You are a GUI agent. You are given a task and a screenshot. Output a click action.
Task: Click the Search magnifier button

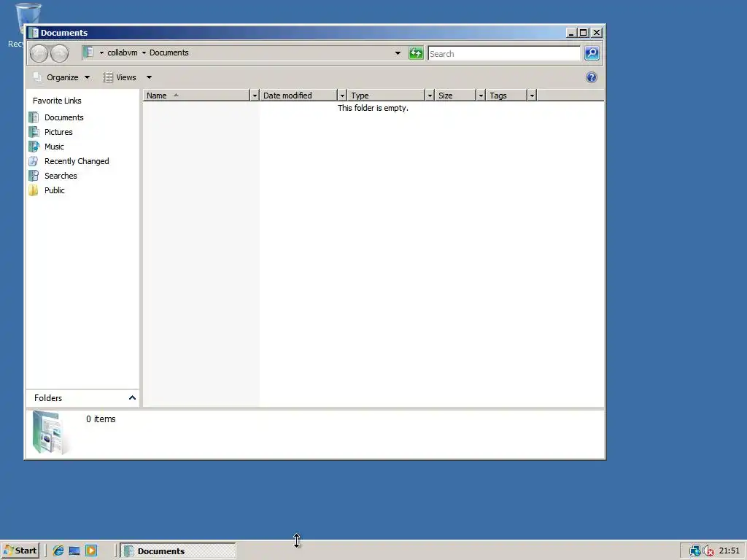tap(592, 53)
